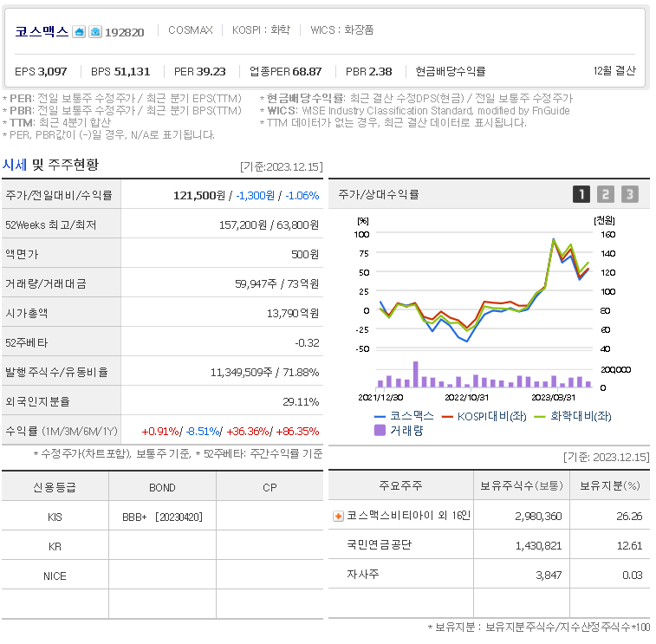Click the CP column header
The height and width of the screenshot is (644, 656).
270,487
